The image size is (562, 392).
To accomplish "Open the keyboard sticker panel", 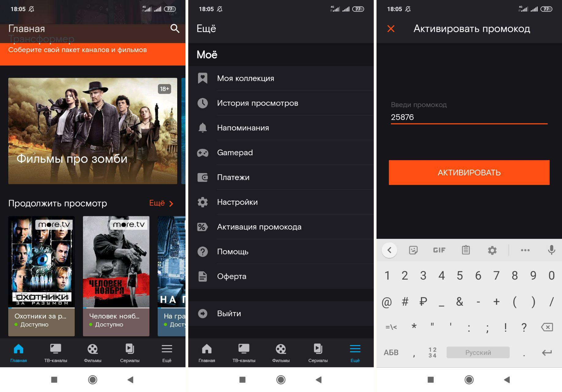I will point(413,250).
